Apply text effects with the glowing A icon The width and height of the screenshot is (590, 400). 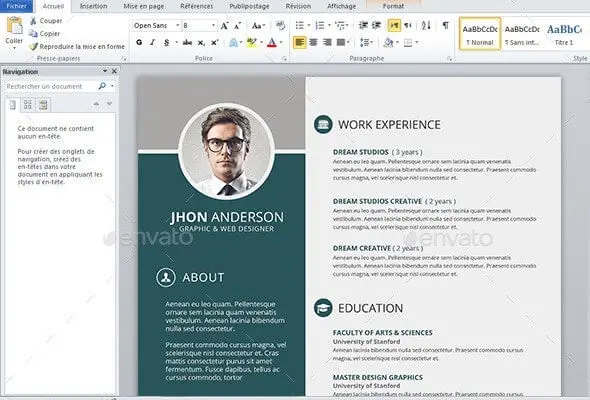coord(233,43)
